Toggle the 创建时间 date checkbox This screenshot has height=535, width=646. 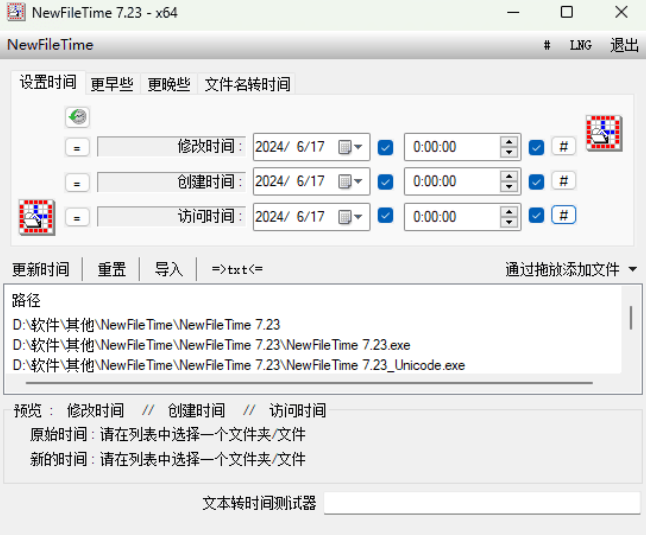tap(385, 182)
